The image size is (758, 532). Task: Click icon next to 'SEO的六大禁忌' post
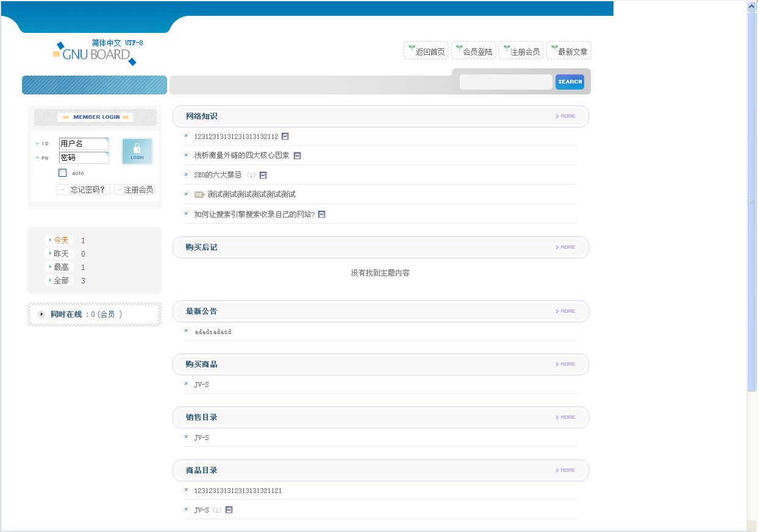(x=263, y=175)
